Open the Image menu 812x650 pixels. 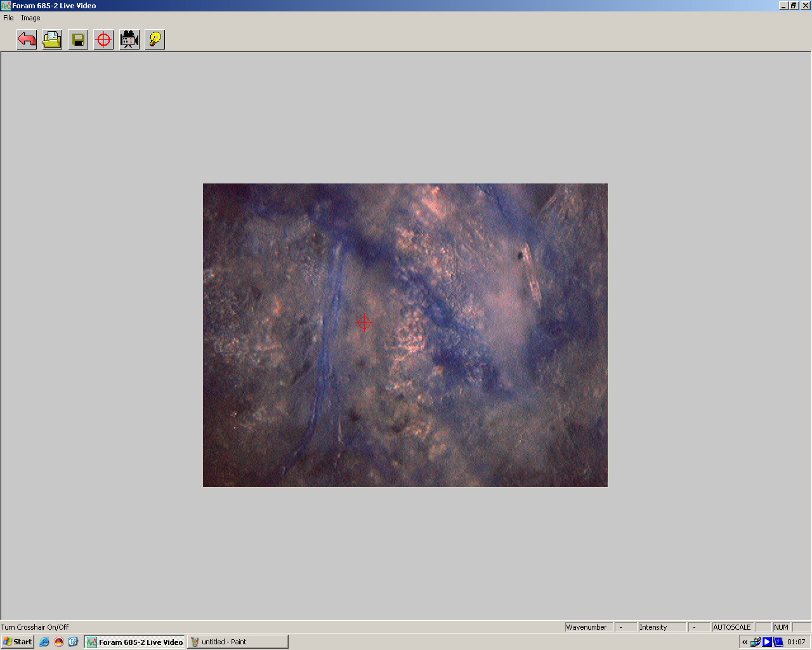pyautogui.click(x=30, y=18)
